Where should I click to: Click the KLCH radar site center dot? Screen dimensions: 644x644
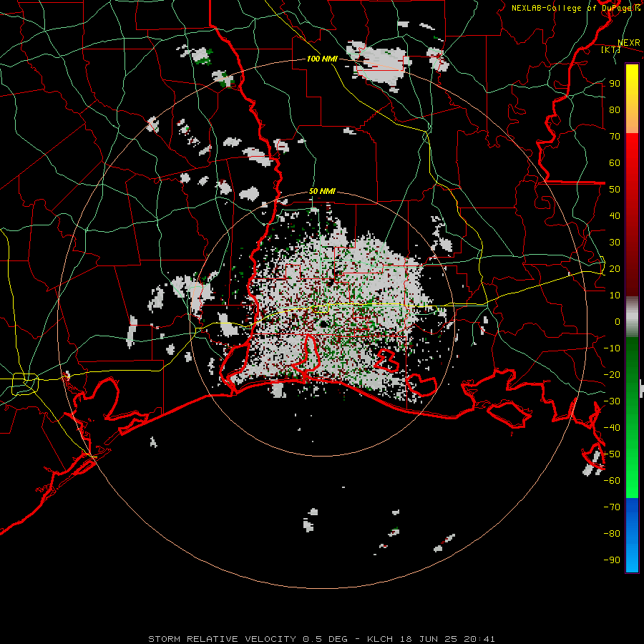tap(323, 324)
